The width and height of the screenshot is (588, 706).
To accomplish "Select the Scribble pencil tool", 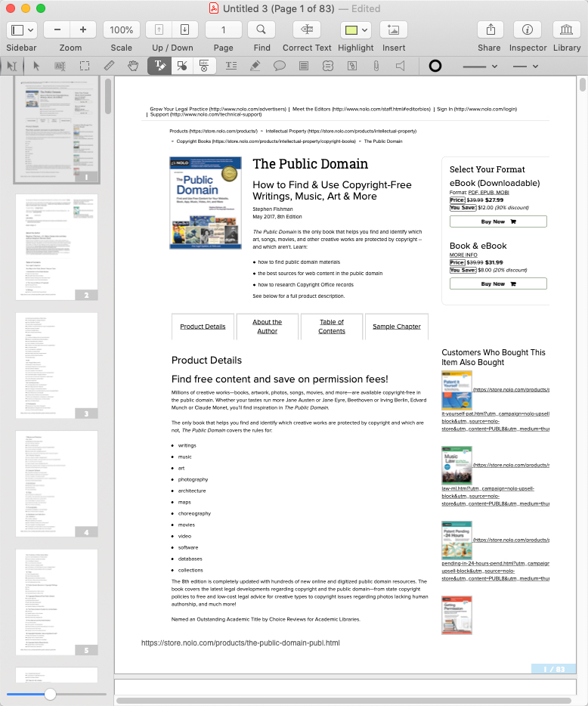I will point(255,67).
